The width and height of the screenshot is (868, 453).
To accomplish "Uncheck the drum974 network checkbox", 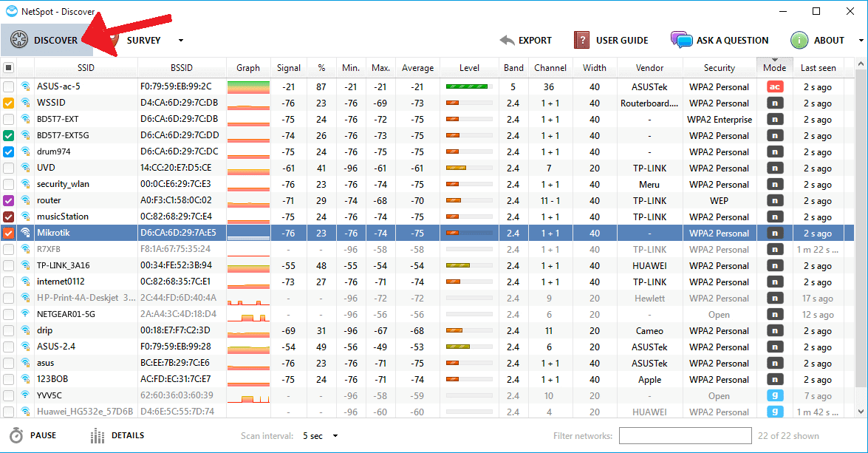I will click(8, 151).
